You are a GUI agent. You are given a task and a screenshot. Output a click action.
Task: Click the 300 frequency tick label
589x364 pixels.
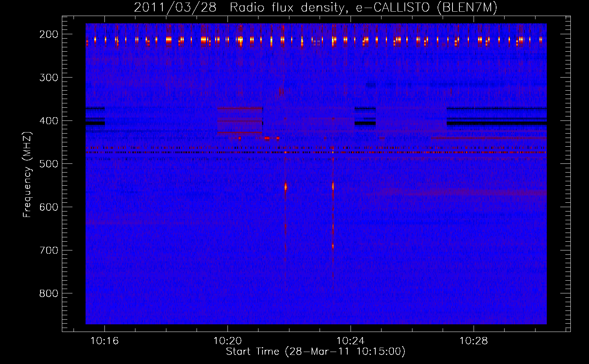(x=49, y=78)
